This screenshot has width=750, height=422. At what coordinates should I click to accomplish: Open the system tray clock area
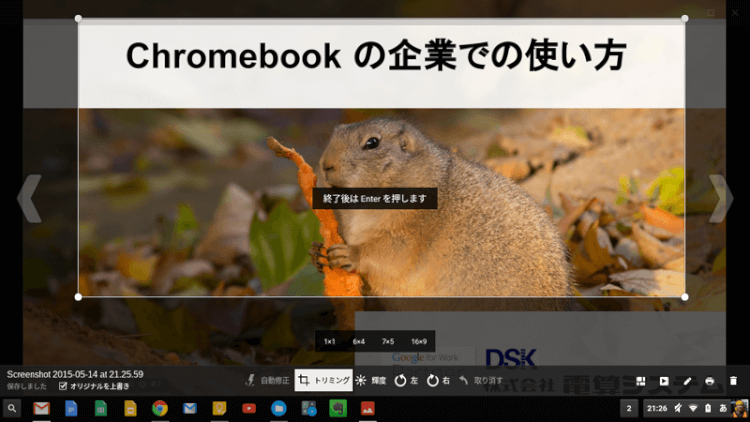tap(657, 408)
